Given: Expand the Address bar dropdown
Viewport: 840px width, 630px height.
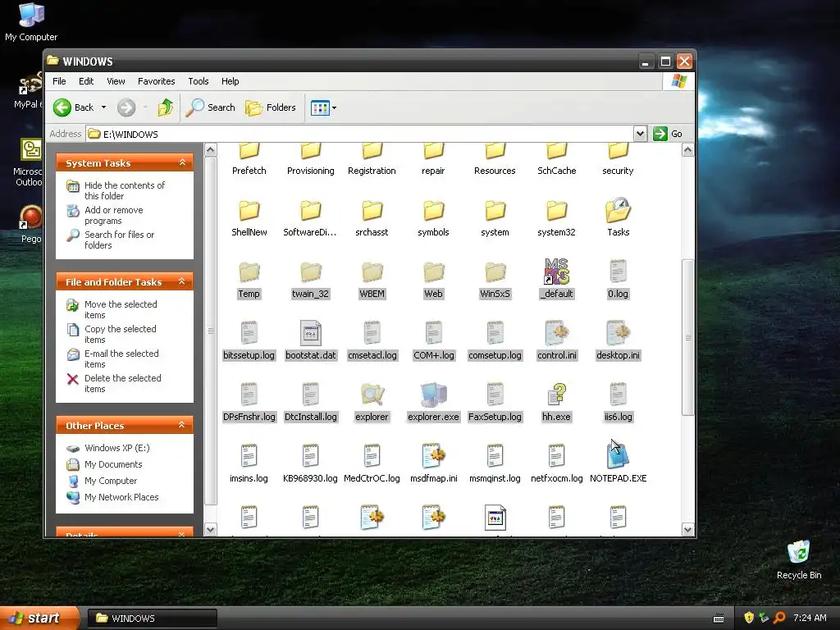Looking at the screenshot, I should (640, 134).
